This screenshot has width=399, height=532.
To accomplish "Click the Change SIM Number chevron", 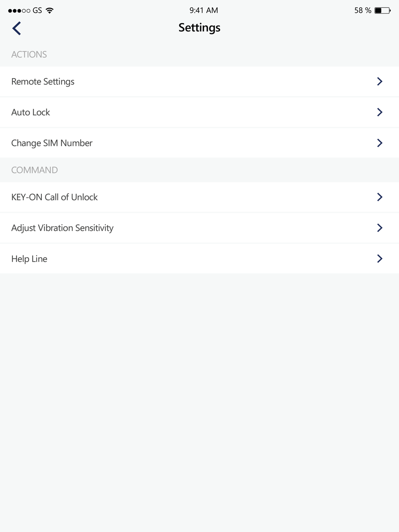I will 379,143.
